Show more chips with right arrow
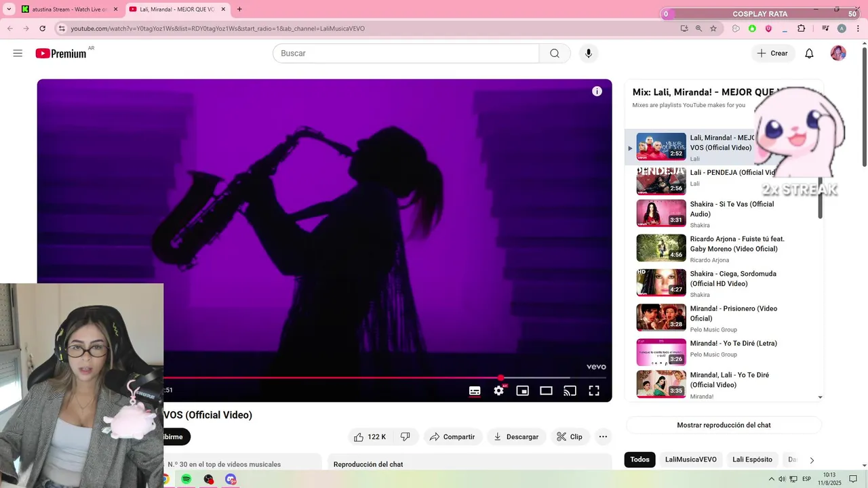Image resolution: width=868 pixels, height=488 pixels. tap(812, 460)
